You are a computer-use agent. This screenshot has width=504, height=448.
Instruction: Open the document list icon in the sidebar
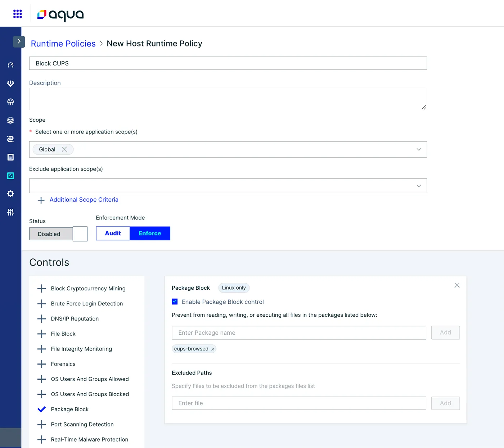pyautogui.click(x=10, y=157)
